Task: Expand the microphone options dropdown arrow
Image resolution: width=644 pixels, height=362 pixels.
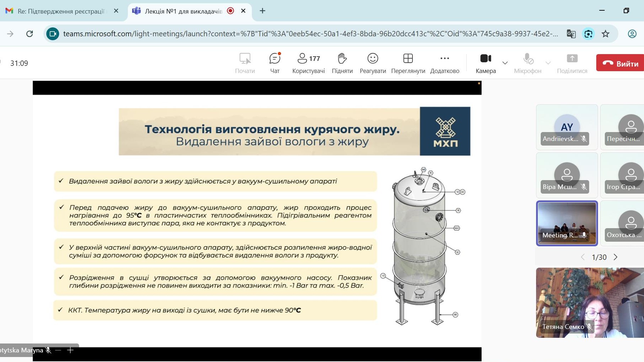Action: 548,63
